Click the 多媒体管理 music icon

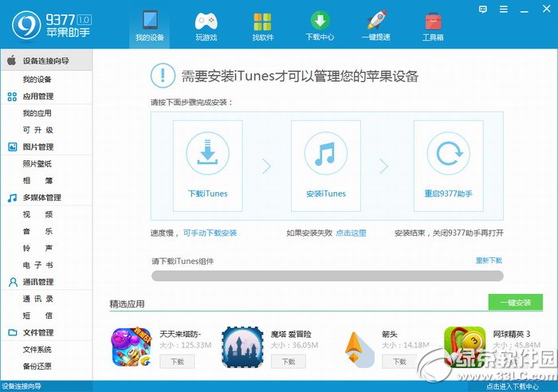12,198
